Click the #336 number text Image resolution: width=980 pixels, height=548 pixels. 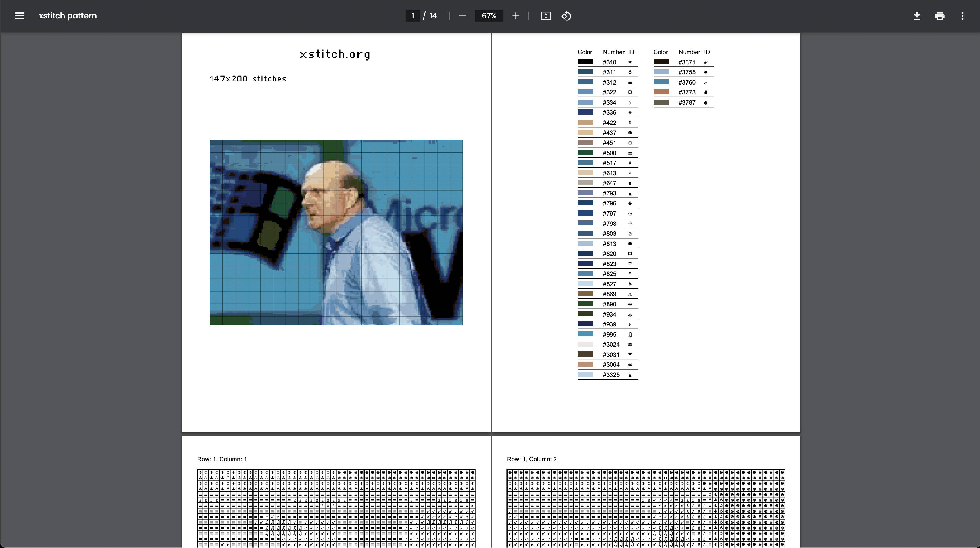click(610, 113)
